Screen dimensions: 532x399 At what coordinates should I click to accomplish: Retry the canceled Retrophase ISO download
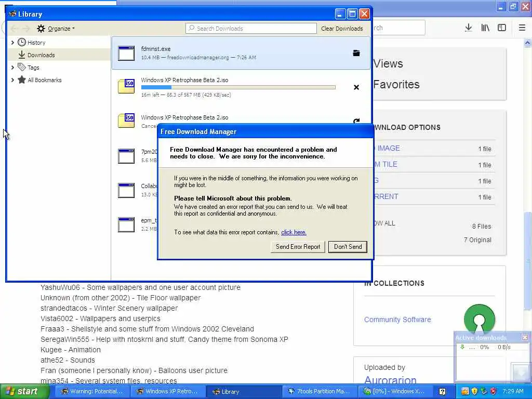[356, 121]
